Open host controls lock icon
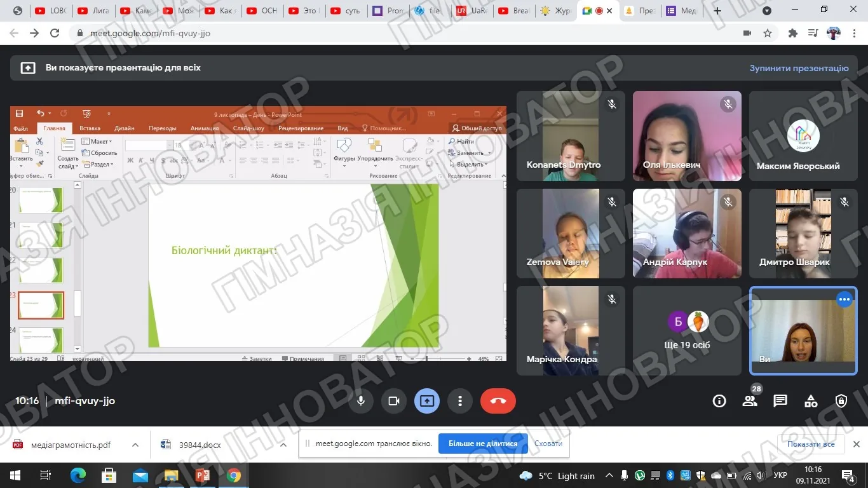The height and width of the screenshot is (488, 868). pos(841,401)
